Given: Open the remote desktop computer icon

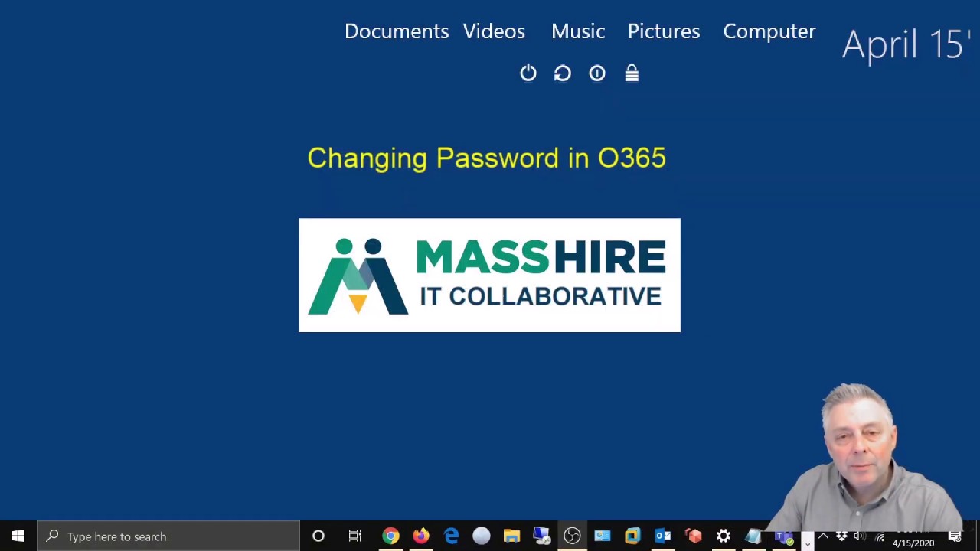Looking at the screenshot, I should point(541,536).
